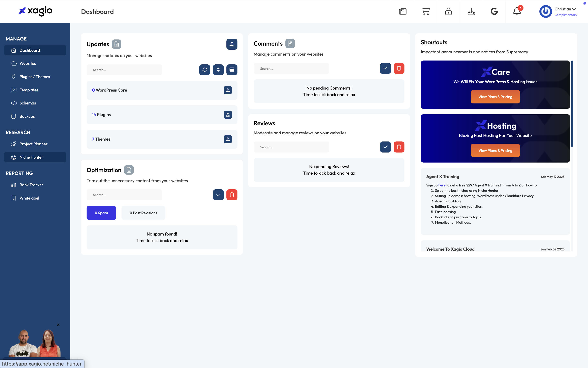Viewport: 588px width, 368px height.
Task: Open the shopping cart icon
Action: tap(425, 11)
